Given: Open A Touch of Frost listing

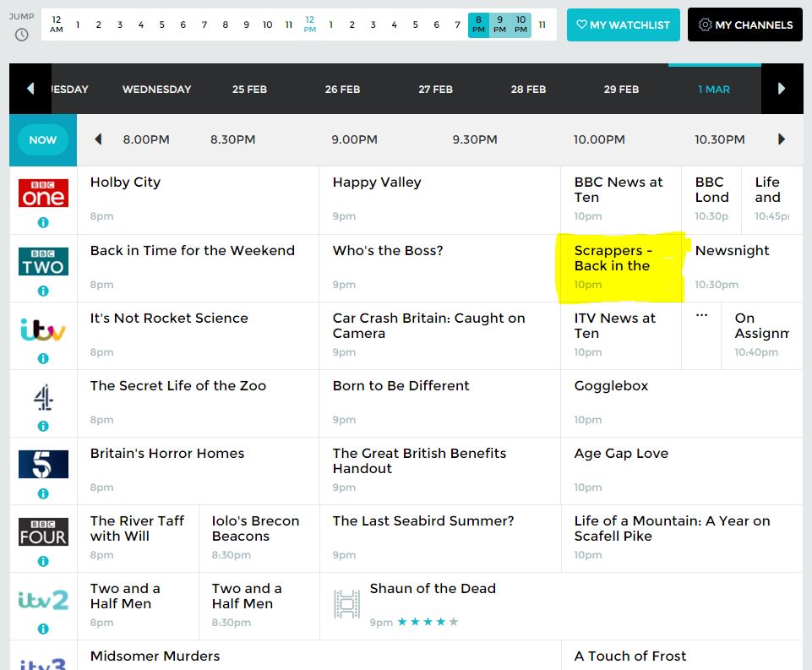Looking at the screenshot, I should click(682, 656).
